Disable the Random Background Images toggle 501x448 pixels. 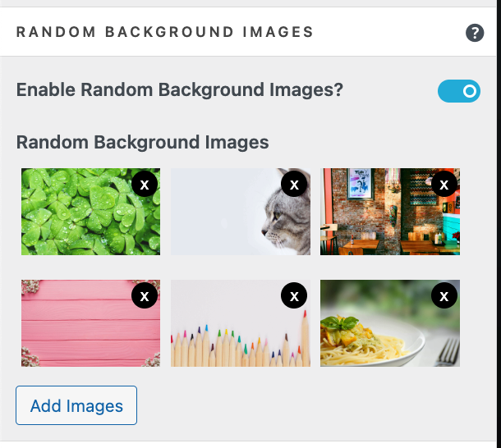(x=458, y=91)
